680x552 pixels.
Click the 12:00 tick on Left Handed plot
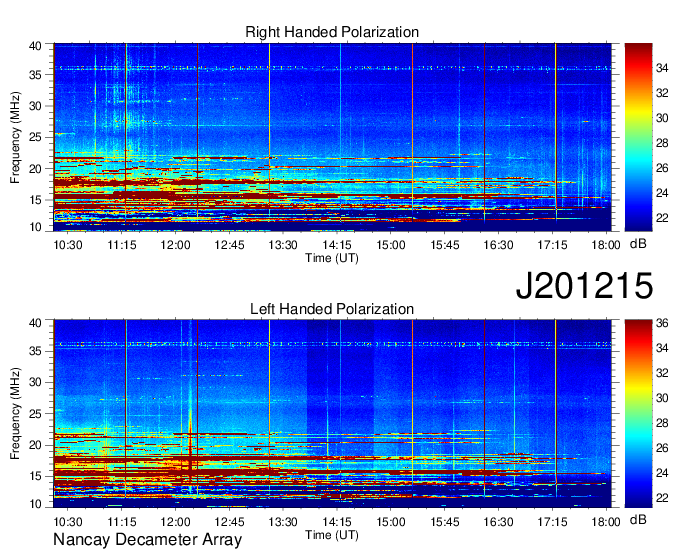(176, 522)
